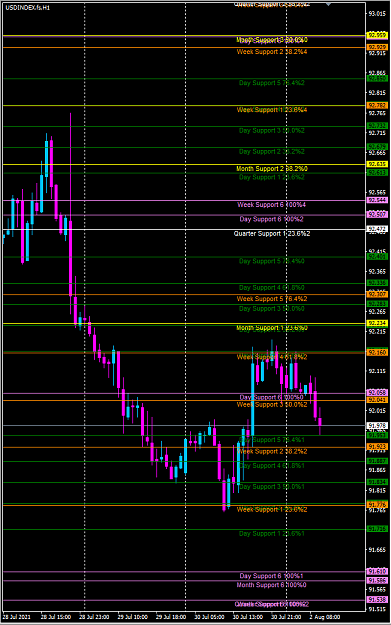This screenshot has height=625, width=391.
Task: Select the Week Support 2 38.2%4 label
Action: point(272,52)
